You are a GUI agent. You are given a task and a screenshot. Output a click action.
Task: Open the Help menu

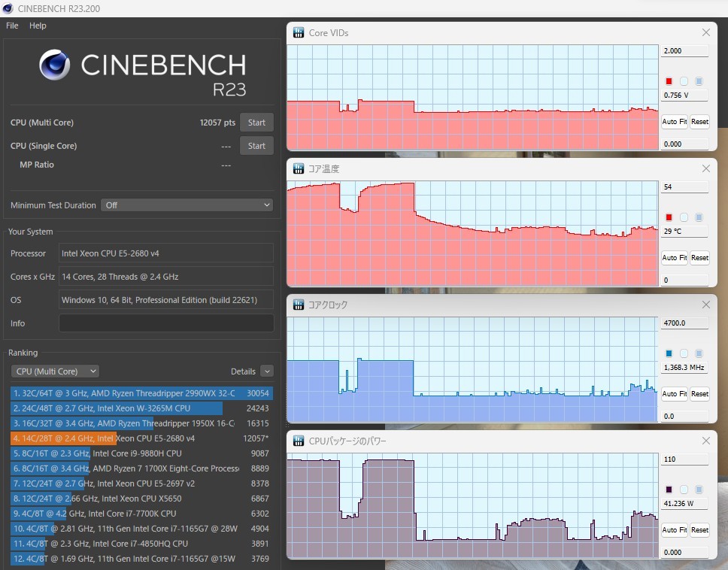pos(38,26)
